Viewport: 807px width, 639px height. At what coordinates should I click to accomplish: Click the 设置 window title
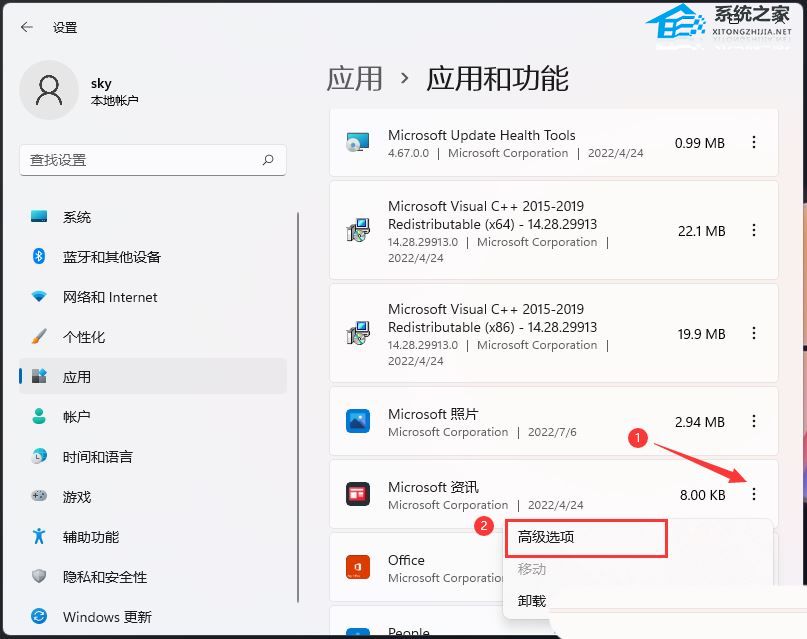pyautogui.click(x=65, y=27)
